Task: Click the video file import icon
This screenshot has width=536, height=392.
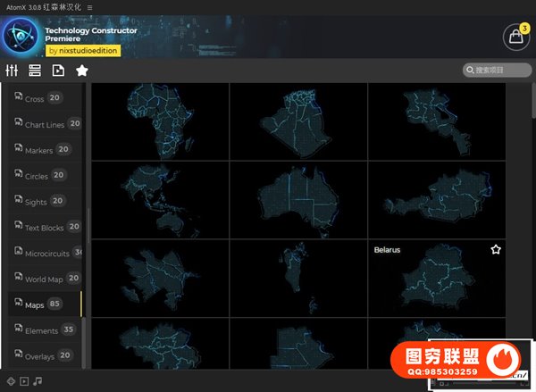Action: [x=58, y=71]
